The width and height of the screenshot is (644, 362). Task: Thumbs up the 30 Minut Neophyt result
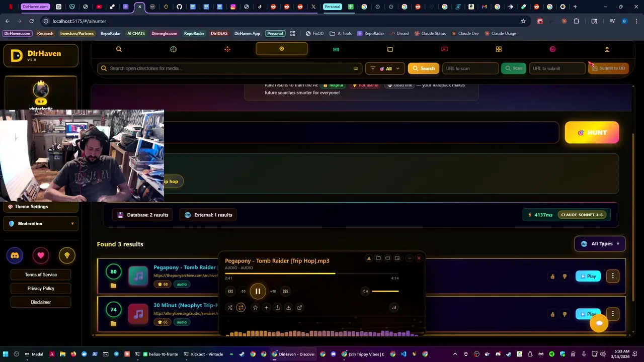(x=552, y=314)
